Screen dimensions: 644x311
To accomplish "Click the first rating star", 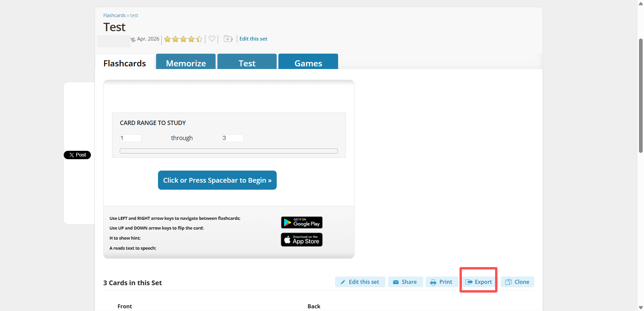I will pos(167,39).
